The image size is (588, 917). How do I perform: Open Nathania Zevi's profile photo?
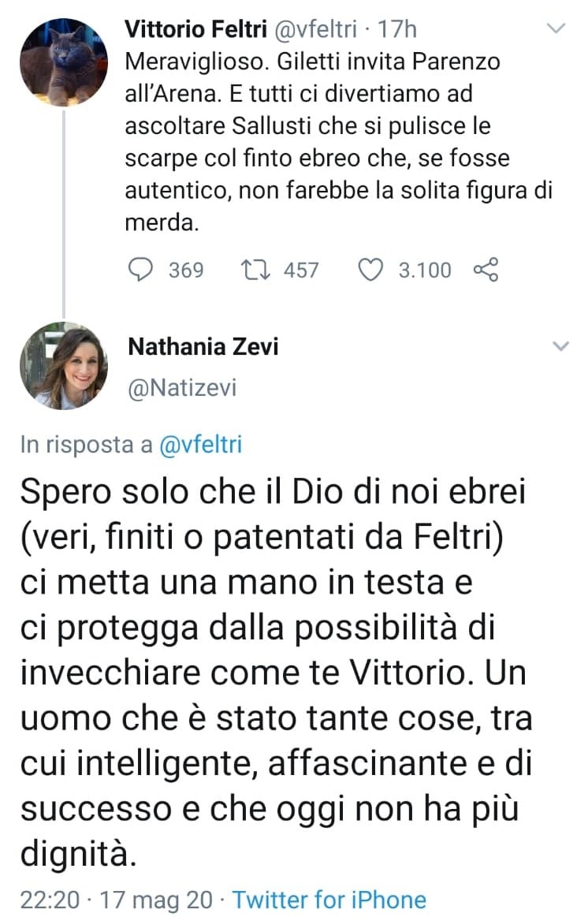(63, 367)
